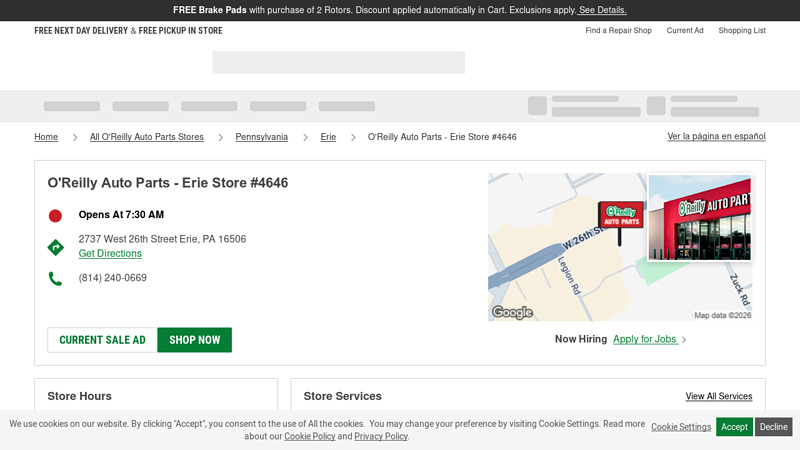Viewport: 800px width, 450px height.
Task: Open Apply for Jobs link
Action: 645,339
